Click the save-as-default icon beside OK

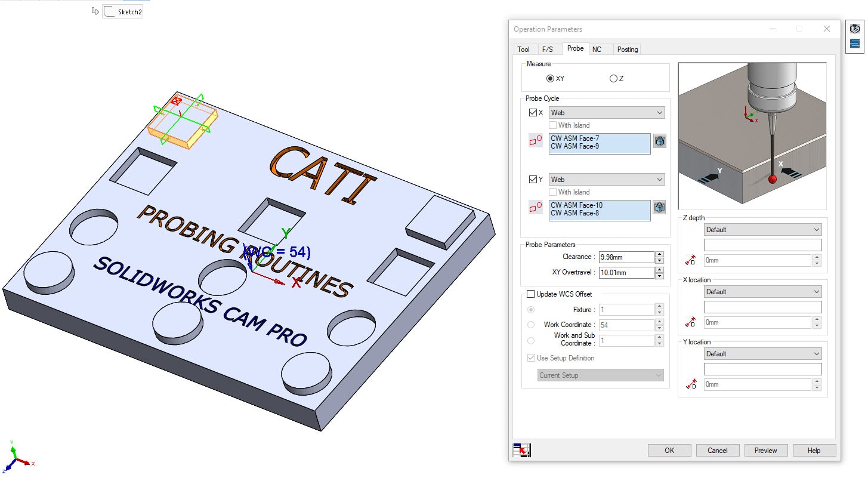click(522, 450)
